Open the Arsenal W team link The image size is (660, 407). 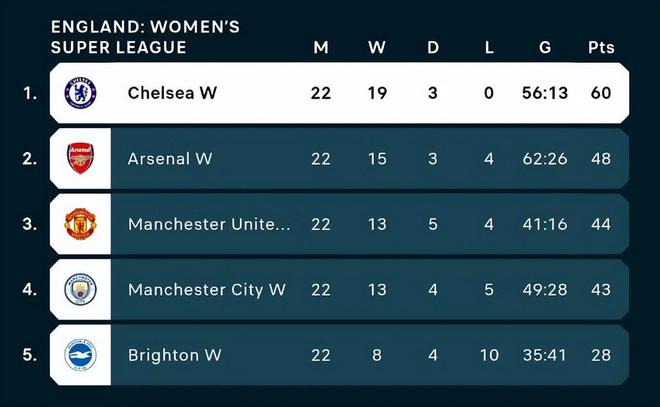[x=170, y=158]
